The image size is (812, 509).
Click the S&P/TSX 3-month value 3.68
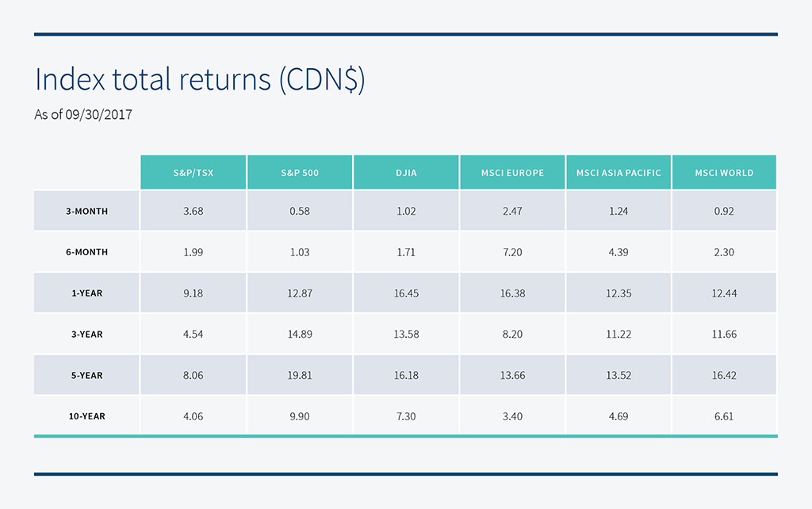point(193,212)
